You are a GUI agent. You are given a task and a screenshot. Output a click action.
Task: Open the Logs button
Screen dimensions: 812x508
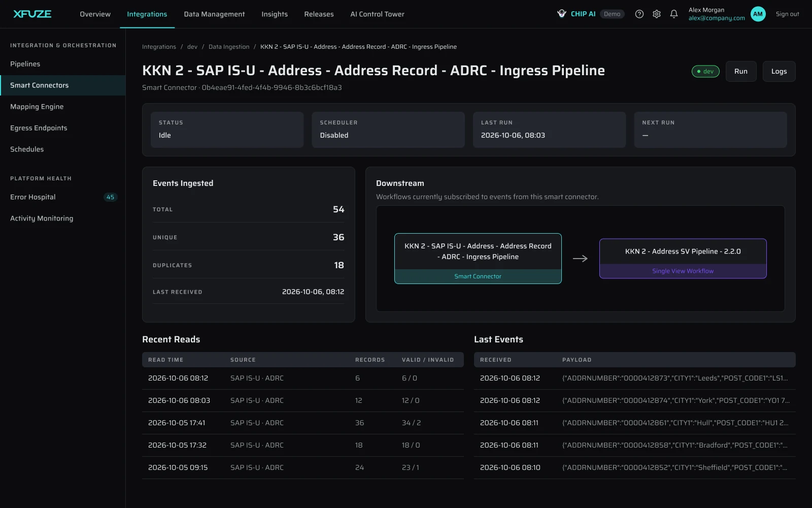tap(779, 71)
